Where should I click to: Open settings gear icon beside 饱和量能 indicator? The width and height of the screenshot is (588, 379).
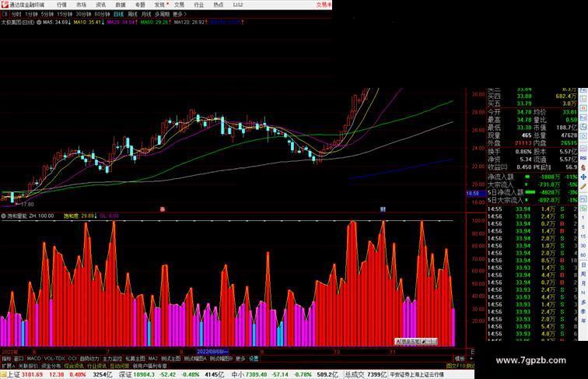point(4,216)
